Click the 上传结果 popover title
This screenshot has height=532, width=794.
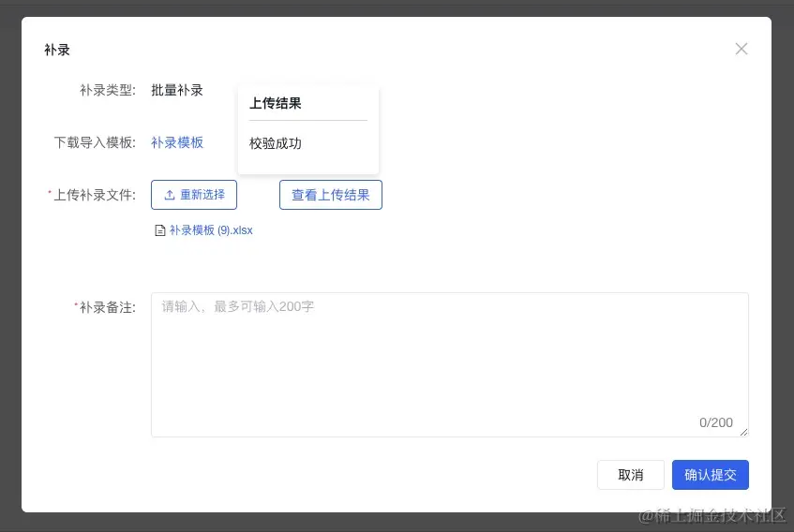tap(276, 103)
